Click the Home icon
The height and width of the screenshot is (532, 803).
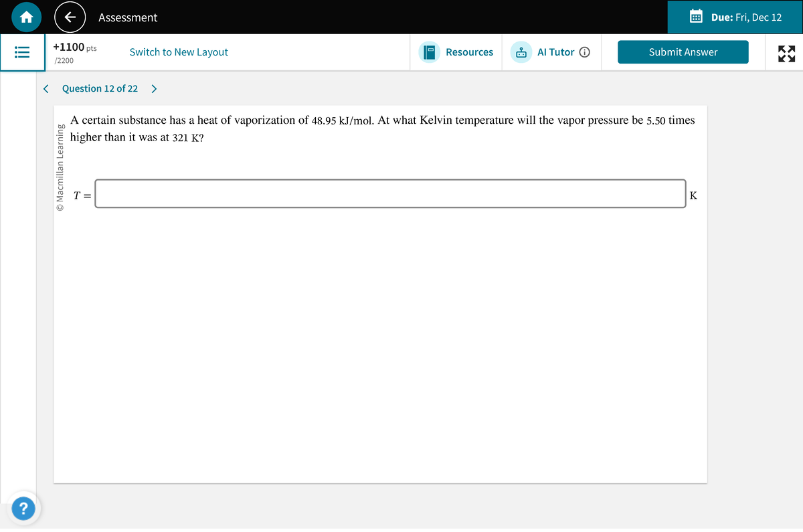25,17
